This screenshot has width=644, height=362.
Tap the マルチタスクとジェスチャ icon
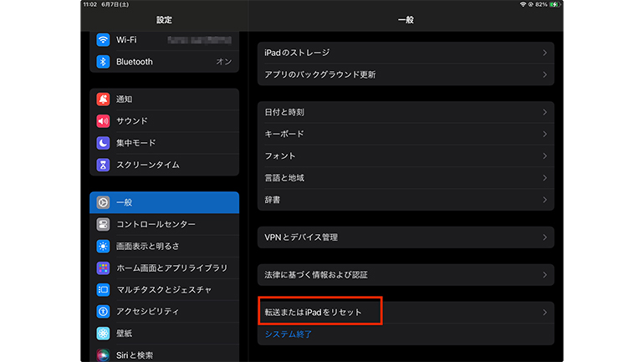[x=103, y=290]
